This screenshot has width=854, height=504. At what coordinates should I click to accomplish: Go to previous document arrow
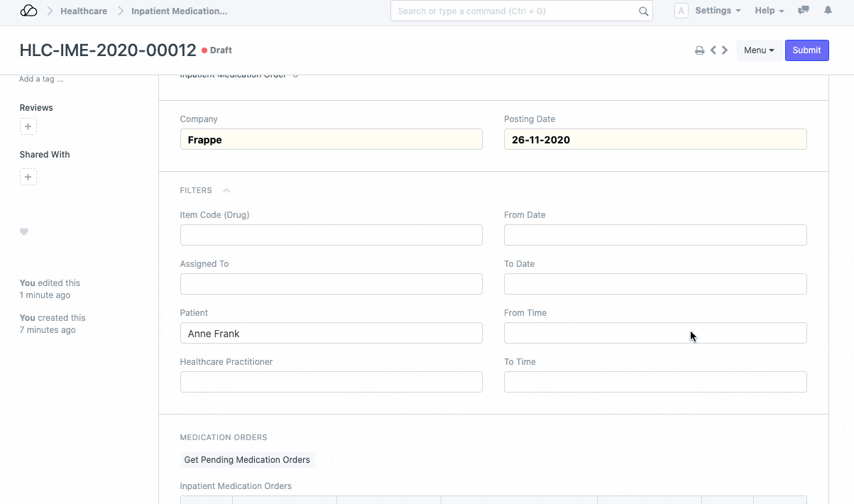pos(713,50)
